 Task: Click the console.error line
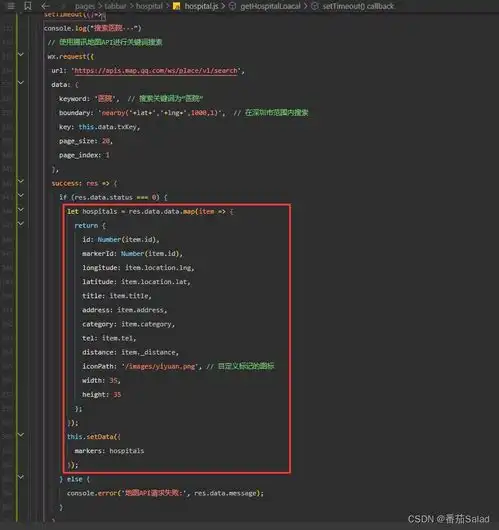(165, 493)
